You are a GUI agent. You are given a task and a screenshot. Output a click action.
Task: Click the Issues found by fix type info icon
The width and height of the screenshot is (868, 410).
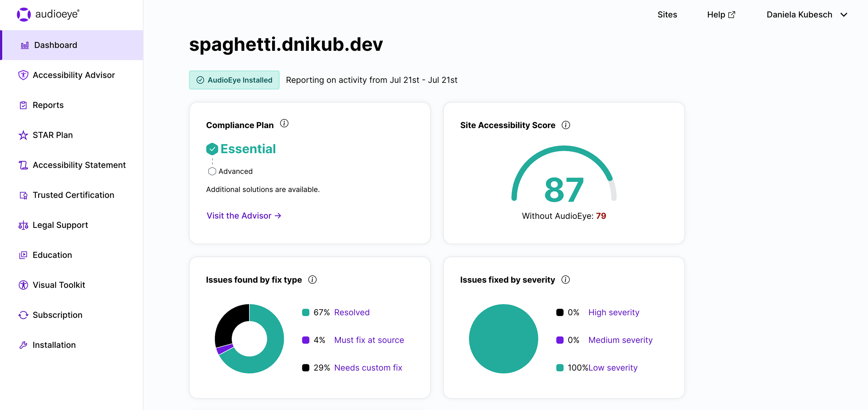pos(313,280)
